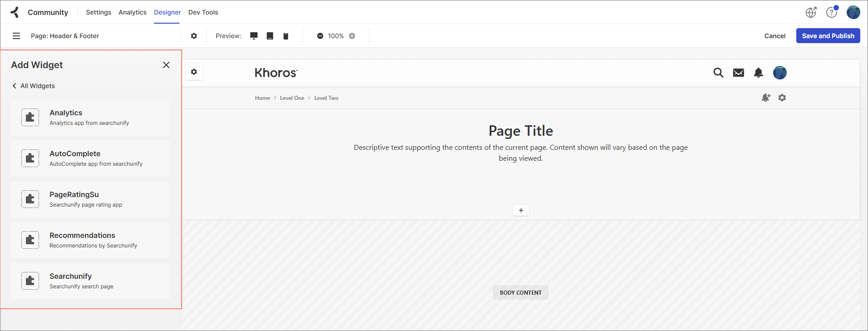Increase zoom with the plus icon
The width and height of the screenshot is (868, 331).
(x=352, y=36)
